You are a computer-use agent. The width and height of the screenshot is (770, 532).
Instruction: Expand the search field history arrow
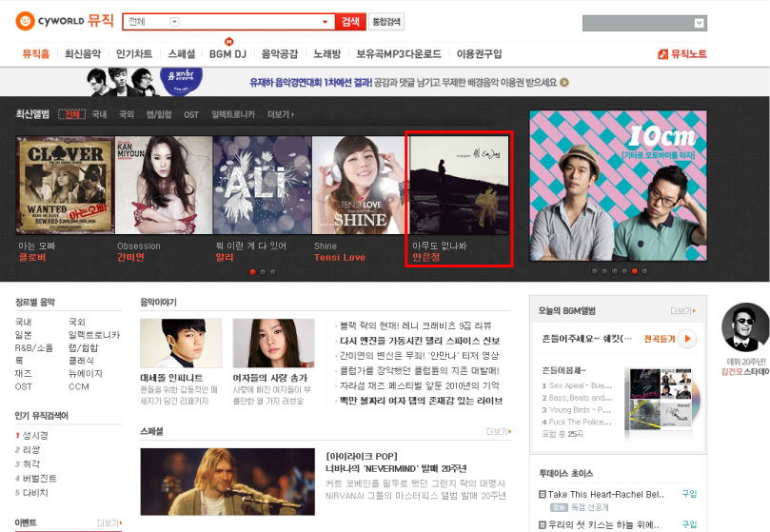pos(325,22)
